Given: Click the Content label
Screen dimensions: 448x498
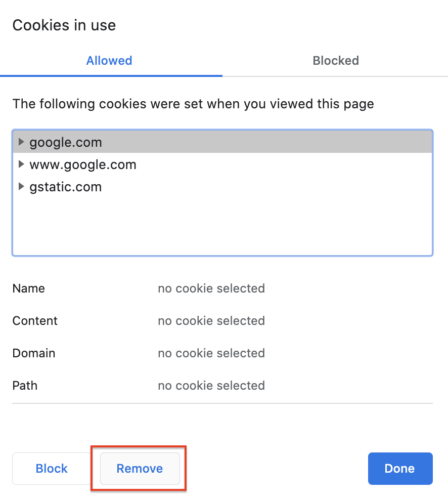Looking at the screenshot, I should [35, 321].
